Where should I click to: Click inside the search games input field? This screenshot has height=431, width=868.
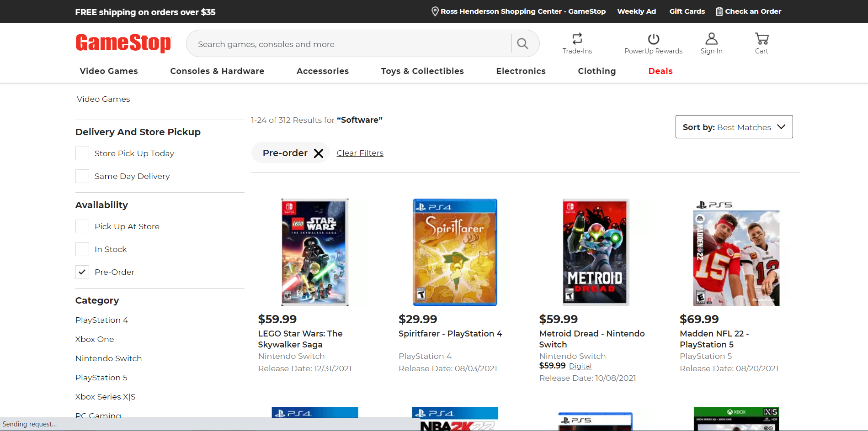click(x=320, y=43)
